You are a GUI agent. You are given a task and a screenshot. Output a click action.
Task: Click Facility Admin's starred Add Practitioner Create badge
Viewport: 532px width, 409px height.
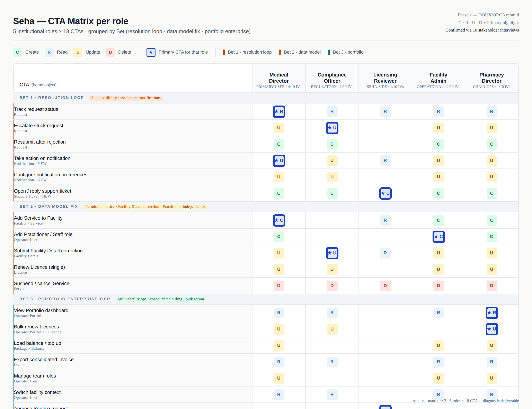[438, 237]
